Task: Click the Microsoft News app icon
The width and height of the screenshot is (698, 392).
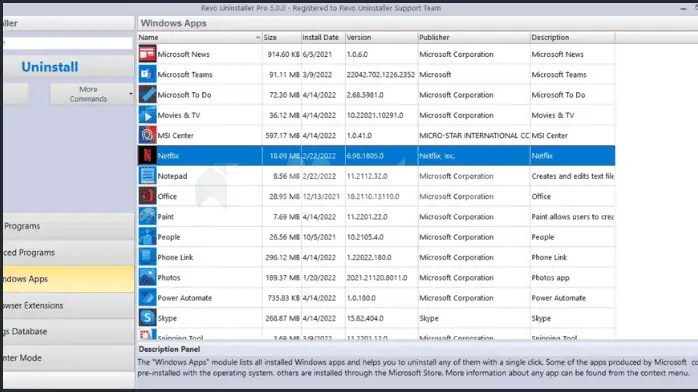Action: (x=147, y=54)
